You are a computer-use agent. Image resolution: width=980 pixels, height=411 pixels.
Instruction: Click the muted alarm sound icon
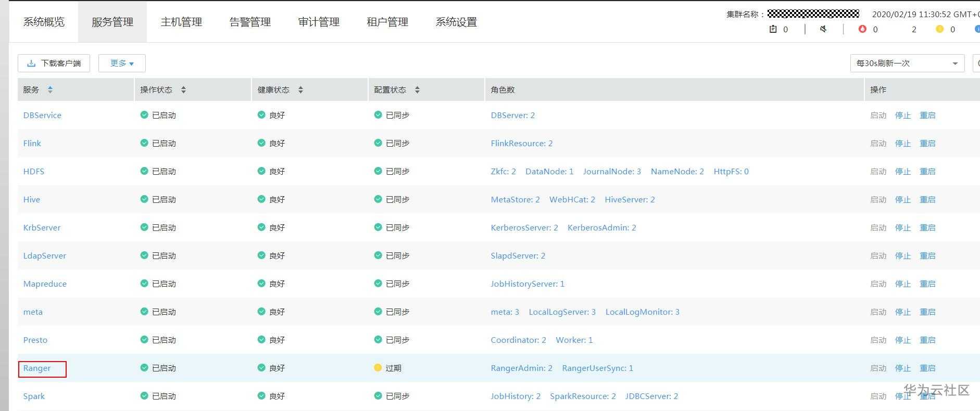click(x=823, y=29)
